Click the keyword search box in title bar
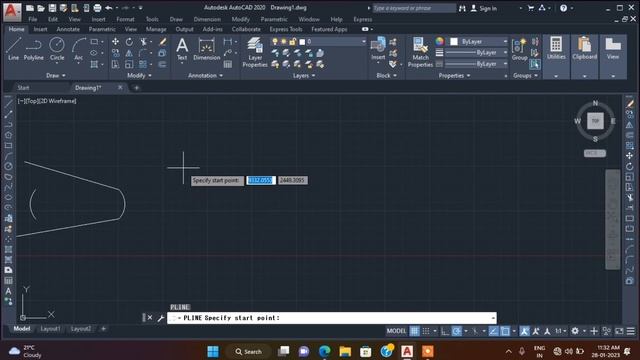640x360 pixels. [414, 8]
